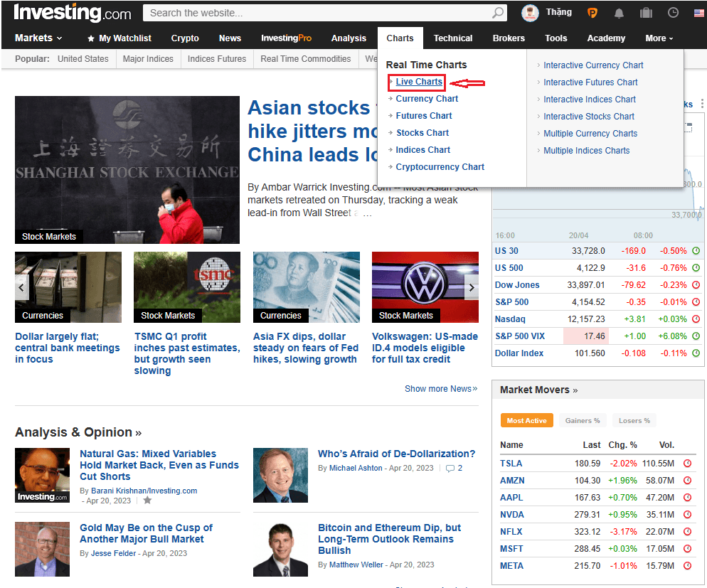The width and height of the screenshot is (707, 588).
Task: Click the comment bubble icon on De-Dollarization article
Action: click(x=450, y=468)
